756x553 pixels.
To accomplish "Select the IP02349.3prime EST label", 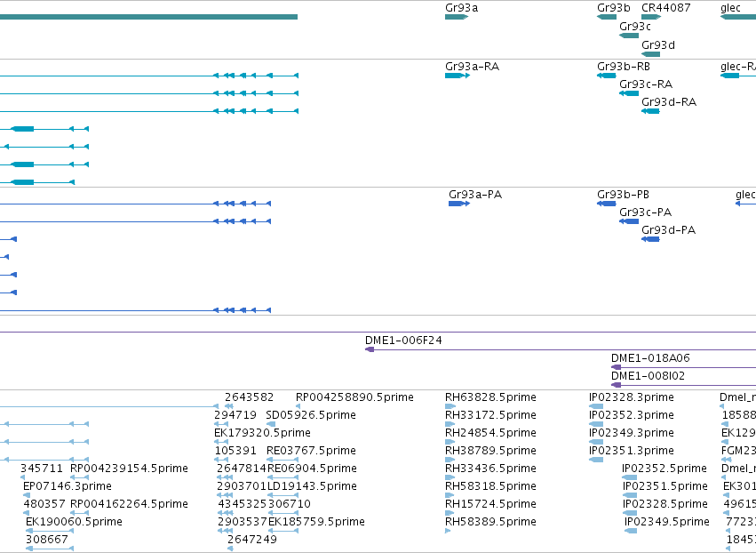I will (x=631, y=433).
